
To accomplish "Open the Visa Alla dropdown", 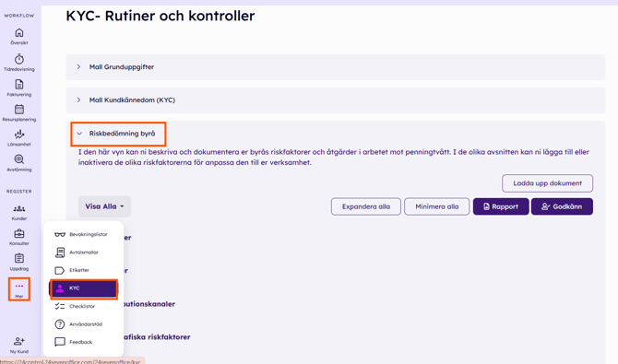I will [104, 206].
